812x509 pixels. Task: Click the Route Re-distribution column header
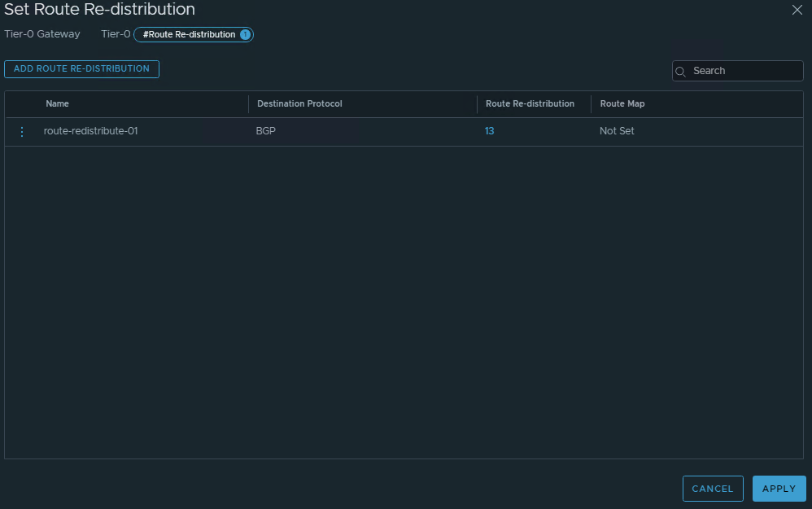click(530, 103)
